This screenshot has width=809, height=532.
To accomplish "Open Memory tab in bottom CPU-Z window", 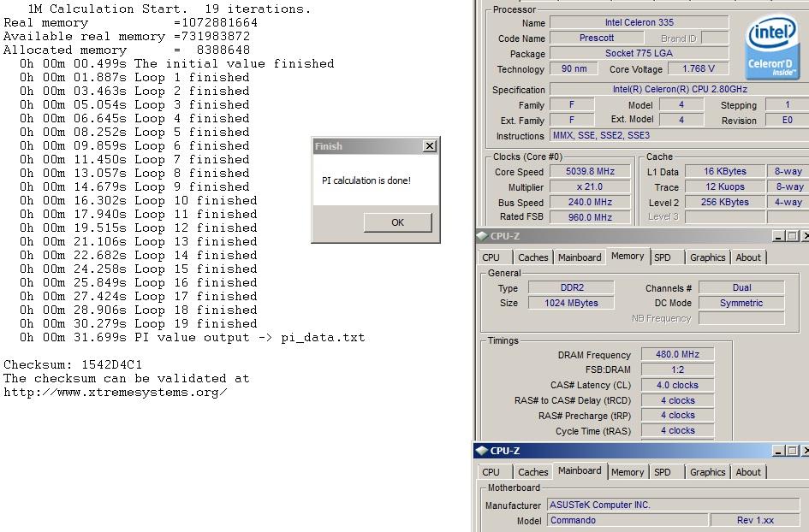I will [x=628, y=471].
